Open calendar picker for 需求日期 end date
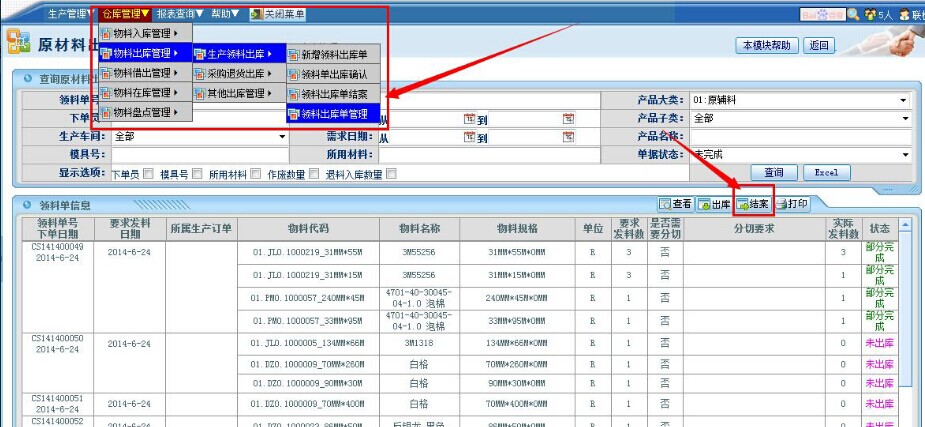 [x=568, y=137]
